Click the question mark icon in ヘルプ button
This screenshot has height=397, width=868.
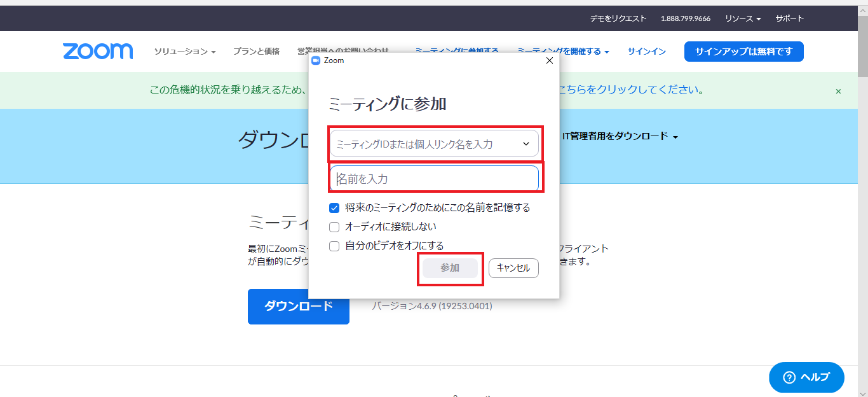pos(789,377)
